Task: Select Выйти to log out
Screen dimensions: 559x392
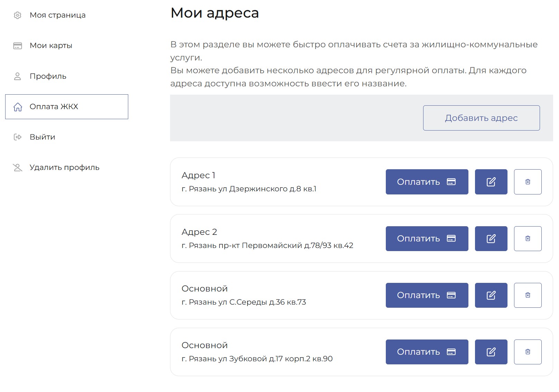Action: click(x=42, y=137)
